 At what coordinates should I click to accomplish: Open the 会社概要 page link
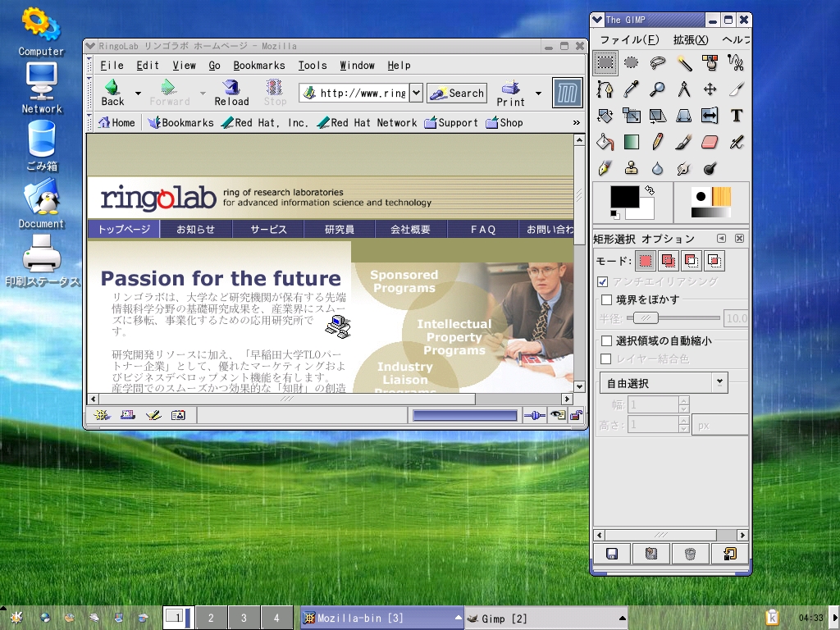(410, 230)
